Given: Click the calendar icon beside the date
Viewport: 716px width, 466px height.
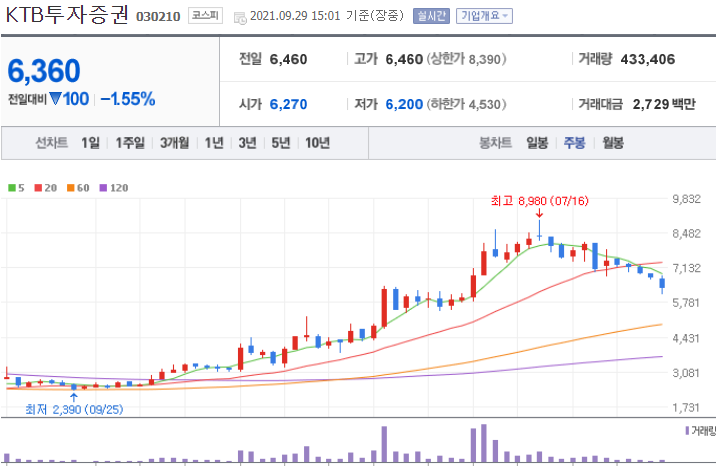Looking at the screenshot, I should pyautogui.click(x=239, y=17).
